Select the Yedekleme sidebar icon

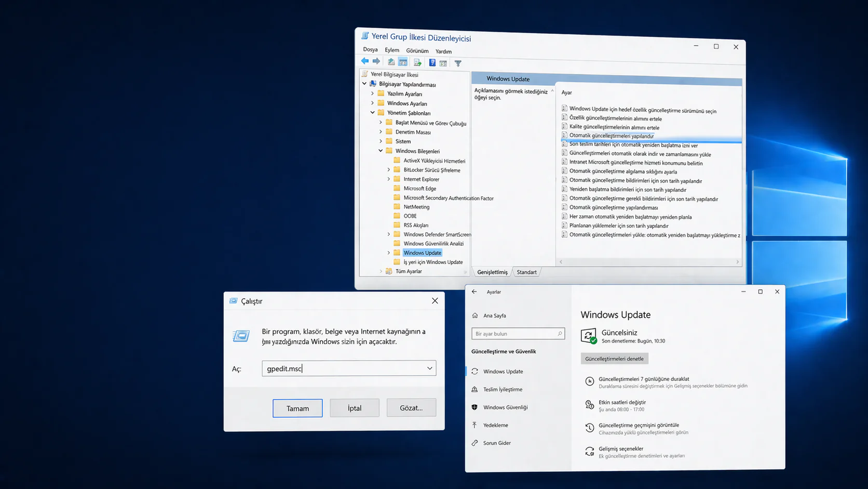[x=474, y=425]
